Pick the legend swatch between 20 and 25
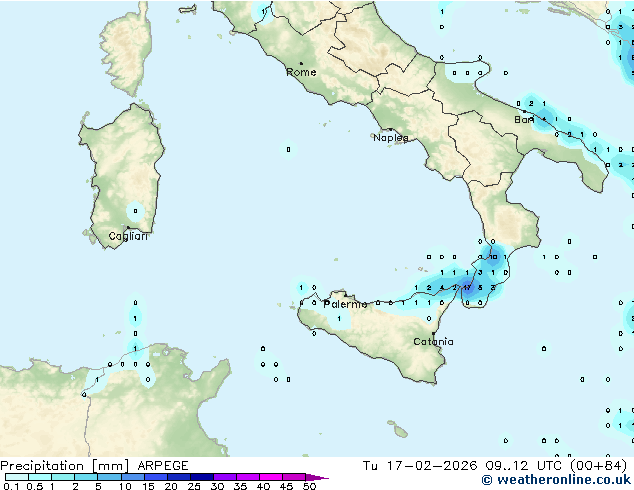Image resolution: width=634 pixels, height=490 pixels. click(x=179, y=477)
